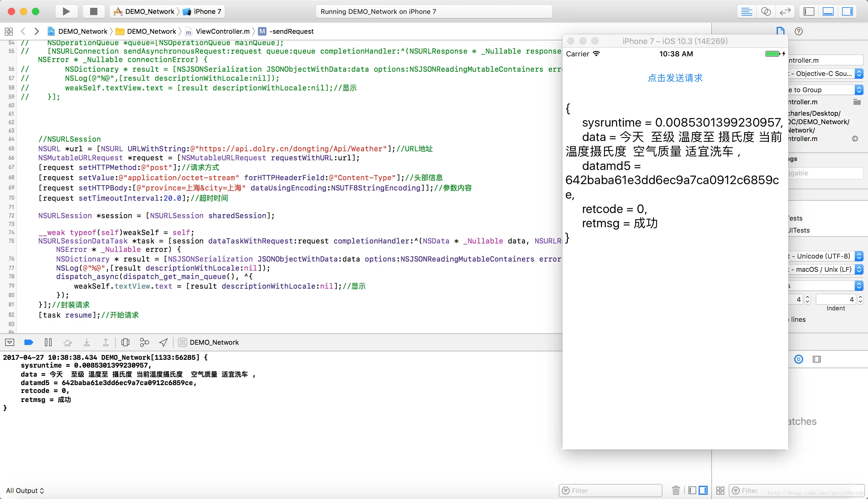This screenshot has height=499, width=868.
Task: Open All Output dropdown
Action: coord(25,490)
